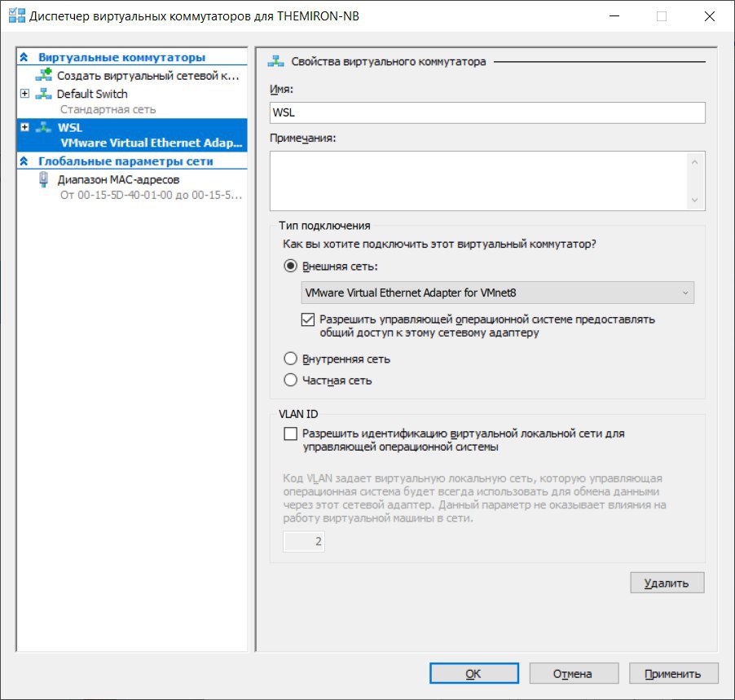Close the Virtual Switch Manager window
This screenshot has height=700, width=735.
[710, 16]
